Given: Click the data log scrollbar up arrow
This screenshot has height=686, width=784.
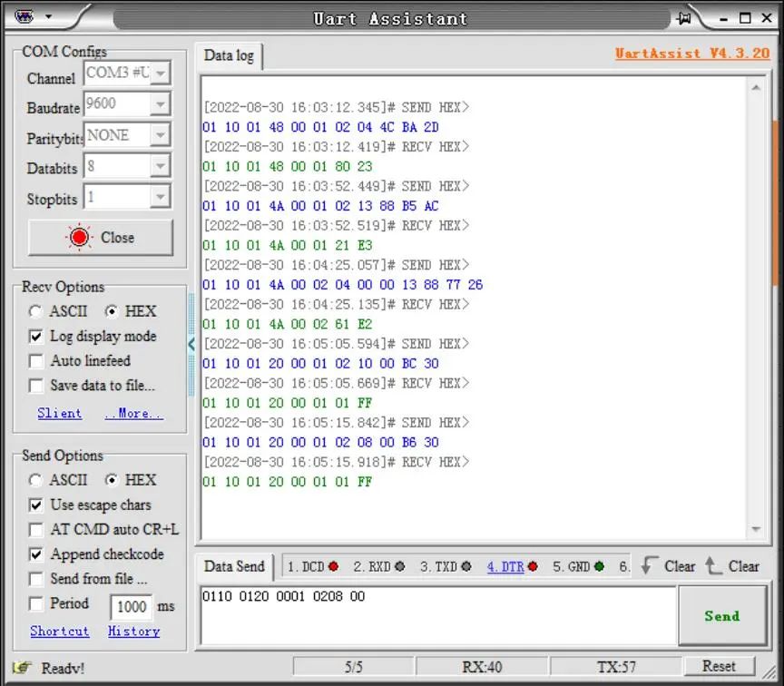Looking at the screenshot, I should [756, 88].
